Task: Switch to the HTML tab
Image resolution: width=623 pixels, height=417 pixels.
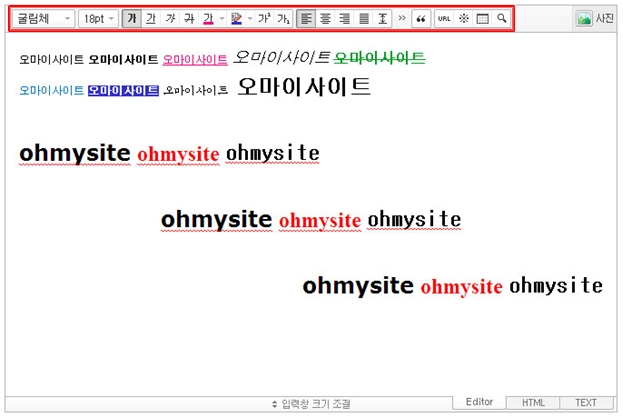Action: [x=533, y=402]
